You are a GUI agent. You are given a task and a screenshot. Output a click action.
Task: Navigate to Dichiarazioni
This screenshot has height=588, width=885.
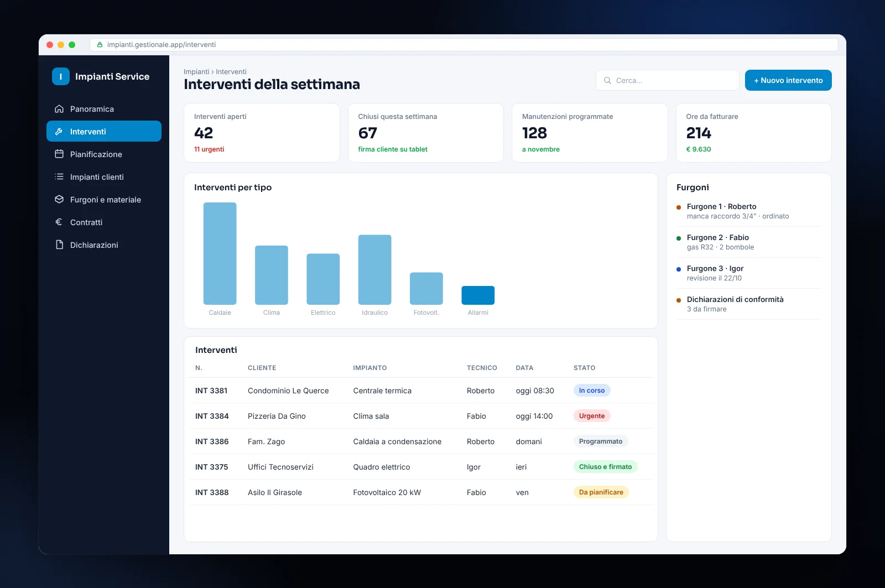pos(104,245)
